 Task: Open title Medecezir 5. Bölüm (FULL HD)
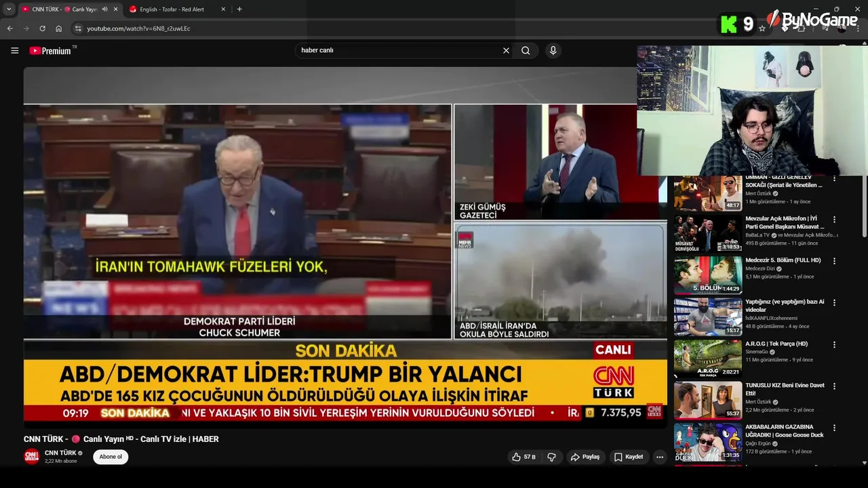(783, 260)
